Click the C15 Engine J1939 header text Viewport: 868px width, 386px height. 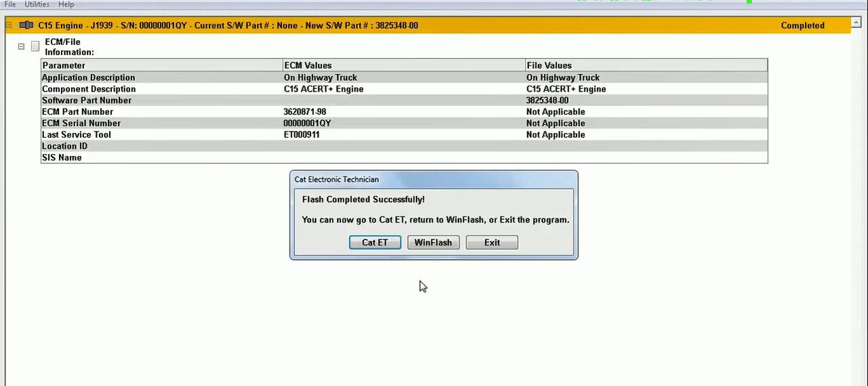pyautogui.click(x=228, y=25)
